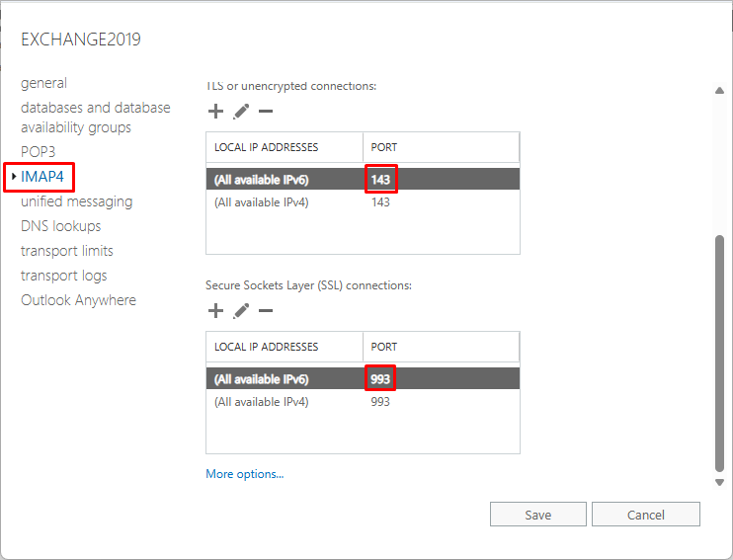
Task: Click the More options link
Action: point(244,474)
